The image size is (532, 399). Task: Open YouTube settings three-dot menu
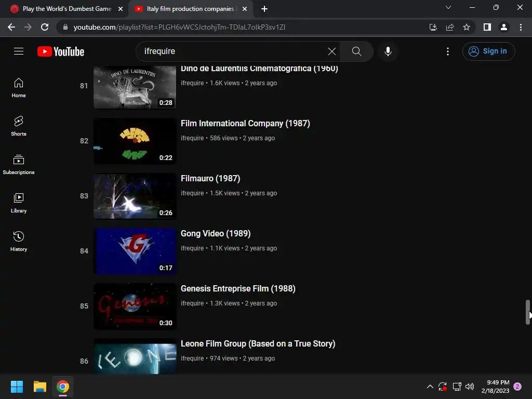(448, 51)
